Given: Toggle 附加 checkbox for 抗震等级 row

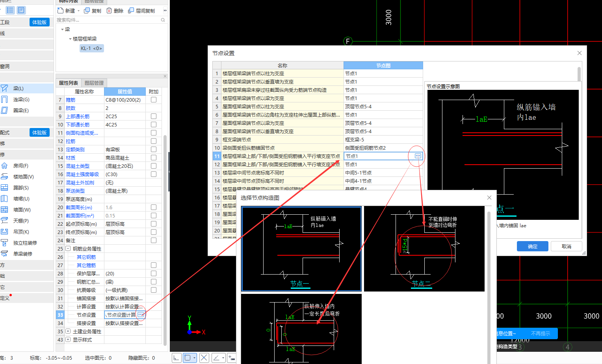Looking at the screenshot, I should (154, 290).
